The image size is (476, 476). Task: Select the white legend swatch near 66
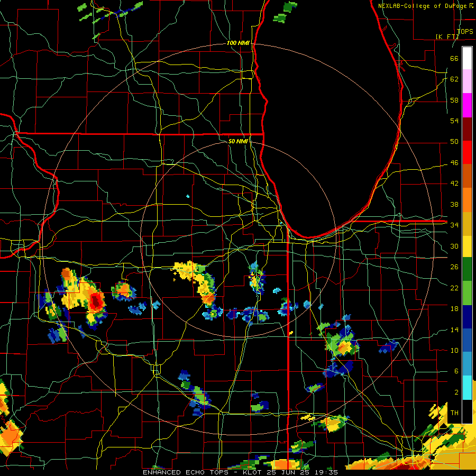[x=467, y=58]
